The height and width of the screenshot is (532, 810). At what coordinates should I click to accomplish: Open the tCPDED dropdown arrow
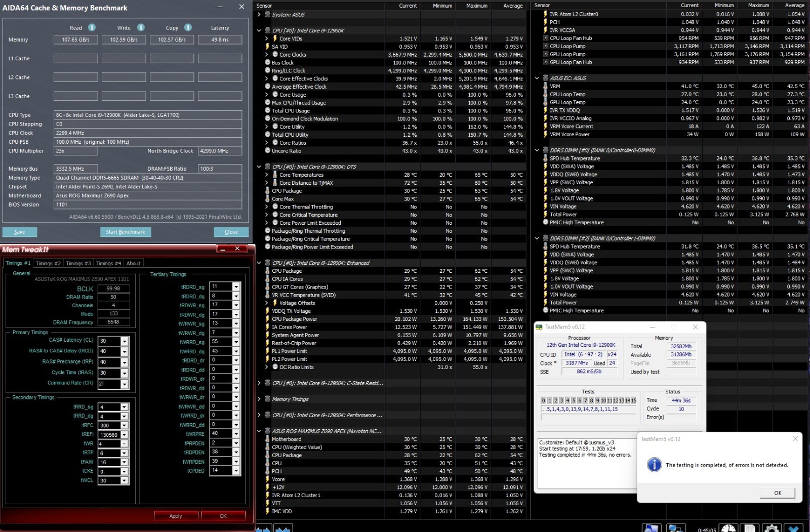[236, 471]
